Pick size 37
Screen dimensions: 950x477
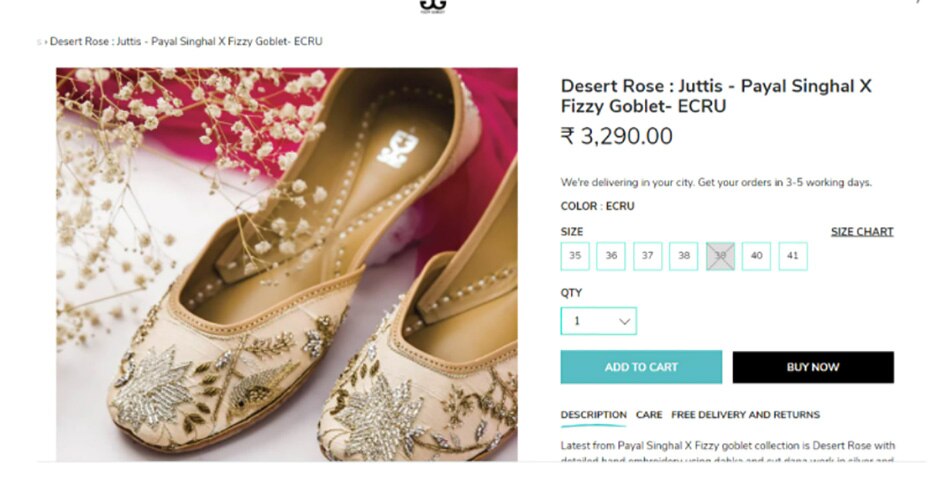click(647, 256)
